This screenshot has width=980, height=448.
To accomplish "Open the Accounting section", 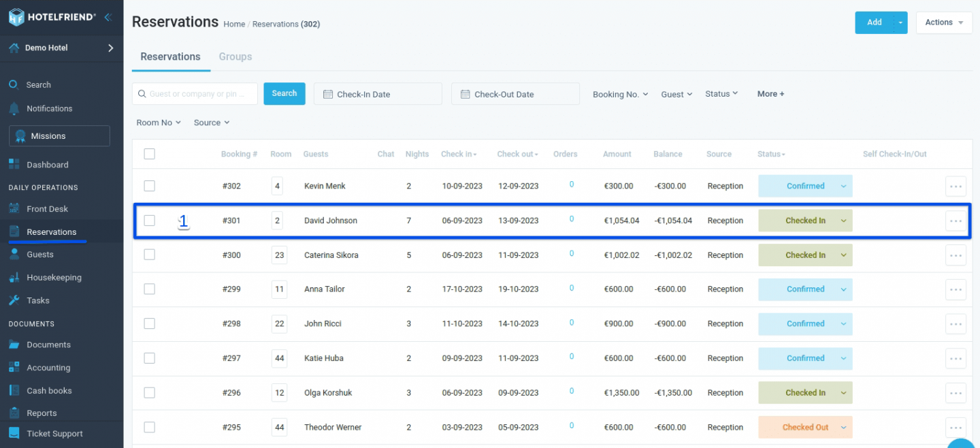I will pyautogui.click(x=48, y=368).
